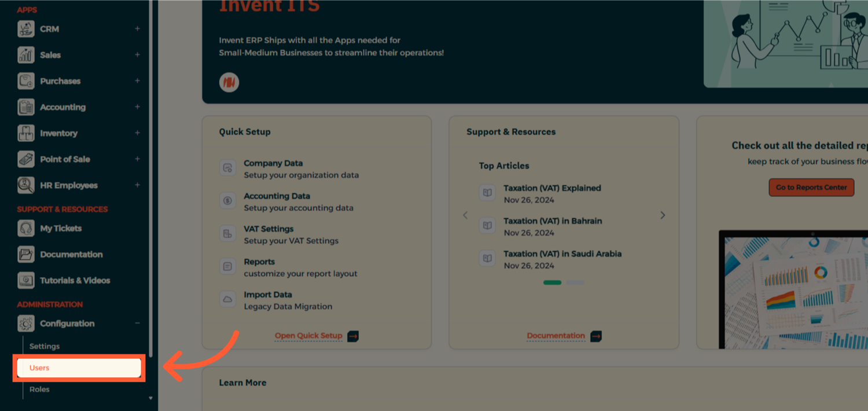Viewport: 868px width, 411px height.
Task: Open HR Employees icon
Action: [x=26, y=185]
